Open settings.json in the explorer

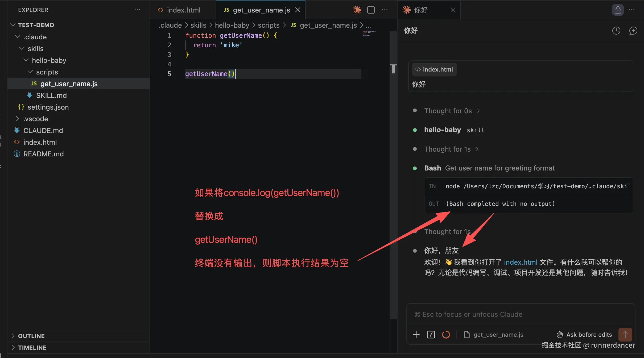point(48,107)
